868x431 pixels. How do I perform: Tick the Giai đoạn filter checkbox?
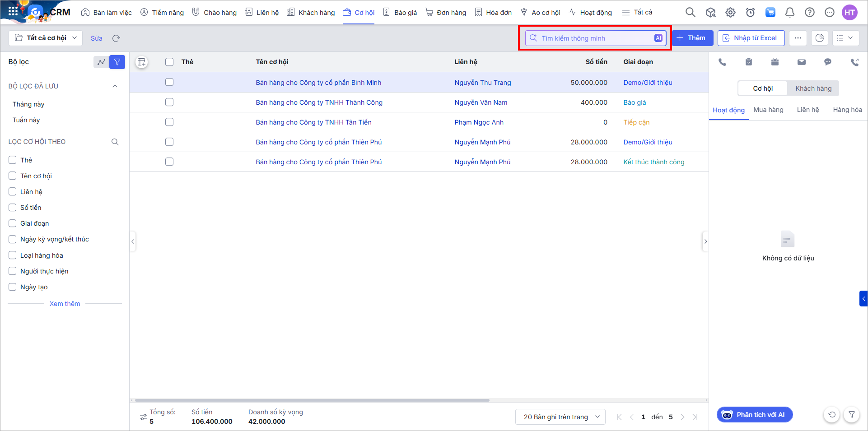13,223
